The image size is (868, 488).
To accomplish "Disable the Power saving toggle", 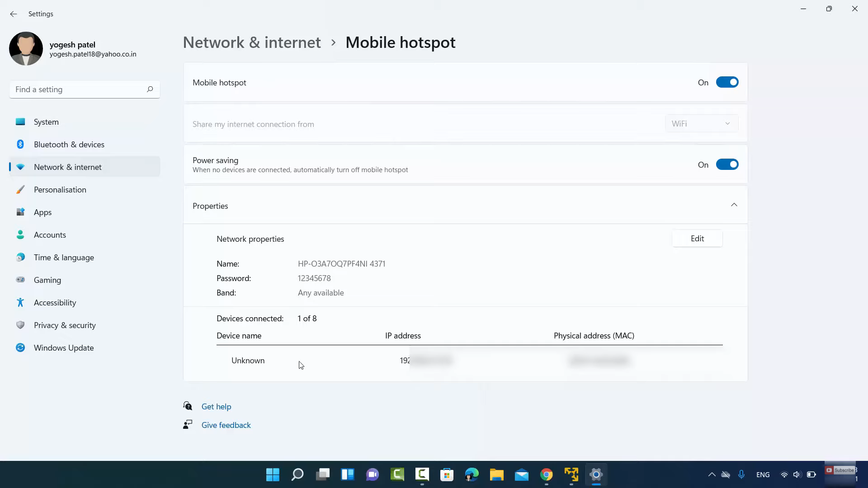I will pyautogui.click(x=726, y=165).
